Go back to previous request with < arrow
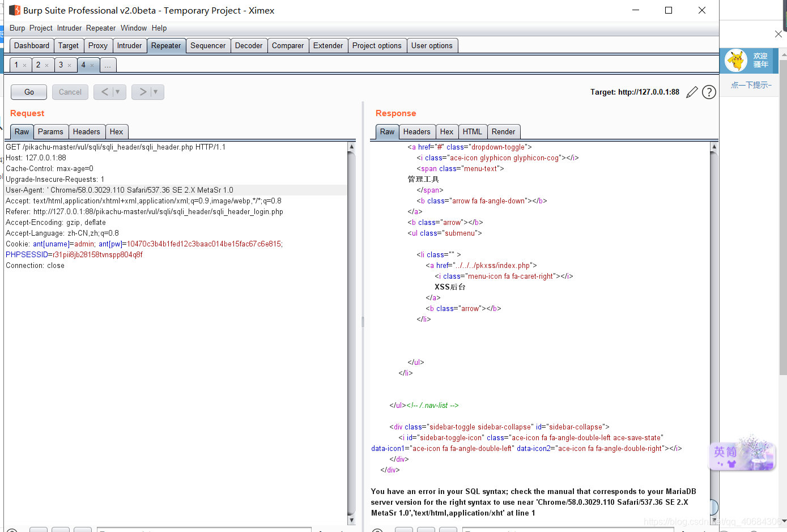Image resolution: width=787 pixels, height=532 pixels. coord(104,92)
